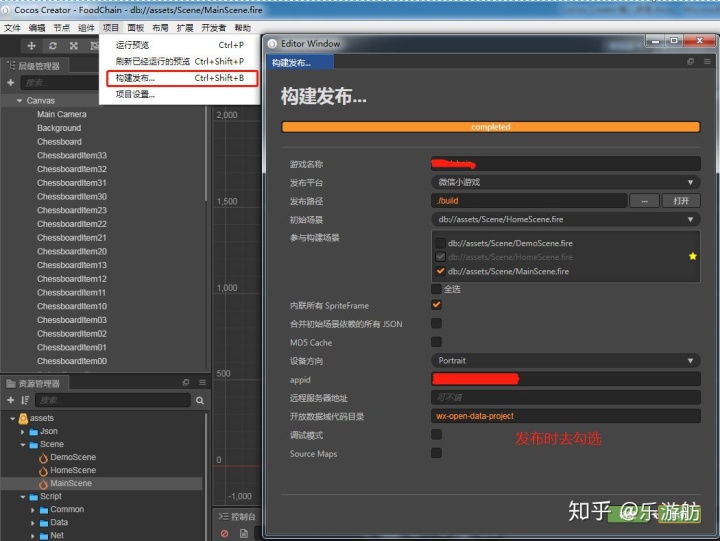Image resolution: width=720 pixels, height=541 pixels.
Task: Choose 构建发布... from the 项目 menu
Action: [182, 78]
